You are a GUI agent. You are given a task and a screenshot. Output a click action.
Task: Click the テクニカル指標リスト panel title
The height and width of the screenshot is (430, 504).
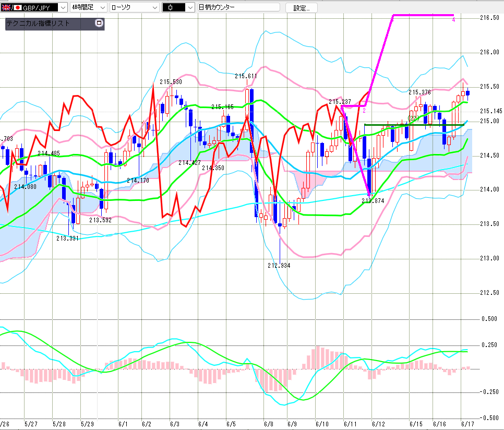pos(38,23)
